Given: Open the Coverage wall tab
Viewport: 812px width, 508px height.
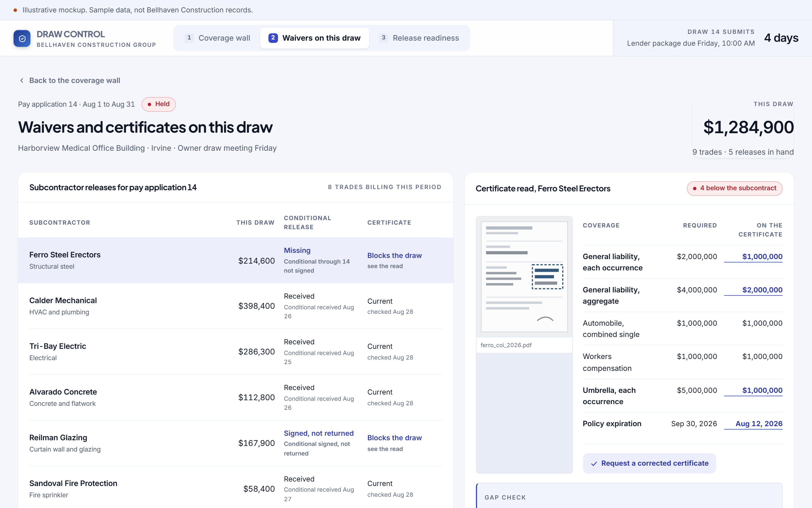Looking at the screenshot, I should point(217,38).
